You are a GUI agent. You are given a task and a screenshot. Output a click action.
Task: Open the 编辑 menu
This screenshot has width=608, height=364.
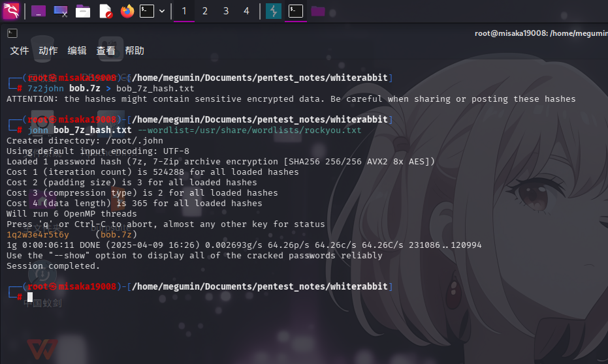point(77,51)
